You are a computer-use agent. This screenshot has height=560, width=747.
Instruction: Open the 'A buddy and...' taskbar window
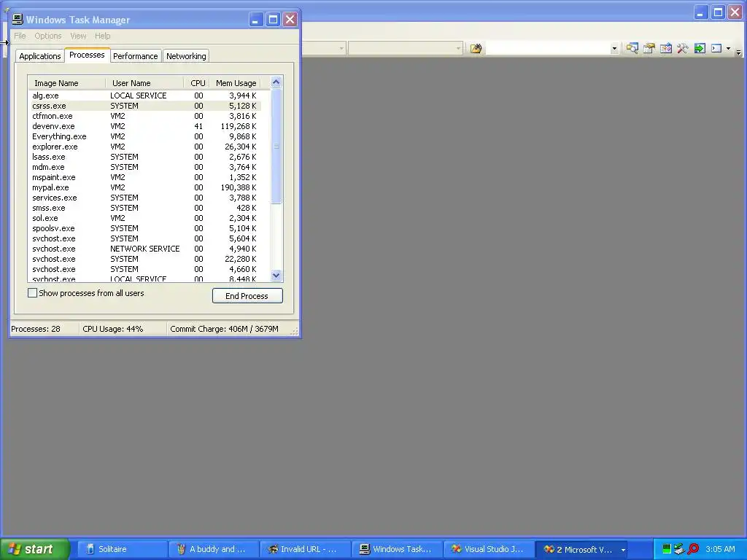click(214, 549)
